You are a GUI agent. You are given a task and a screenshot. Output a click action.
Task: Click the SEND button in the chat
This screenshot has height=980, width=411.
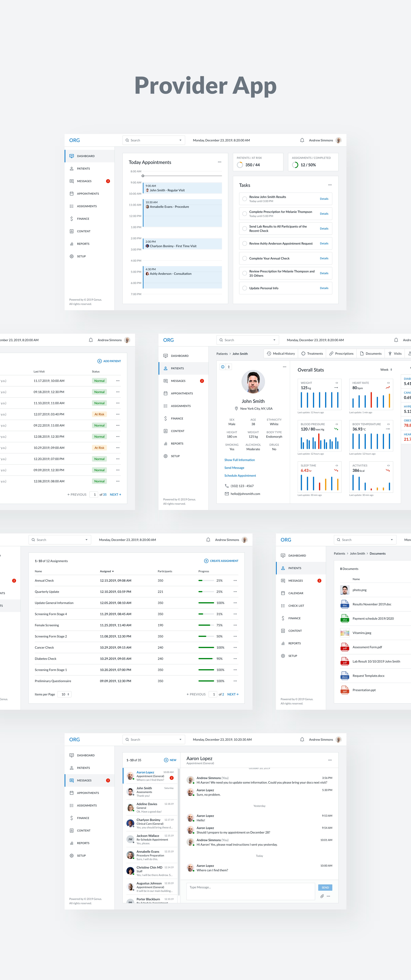[325, 888]
